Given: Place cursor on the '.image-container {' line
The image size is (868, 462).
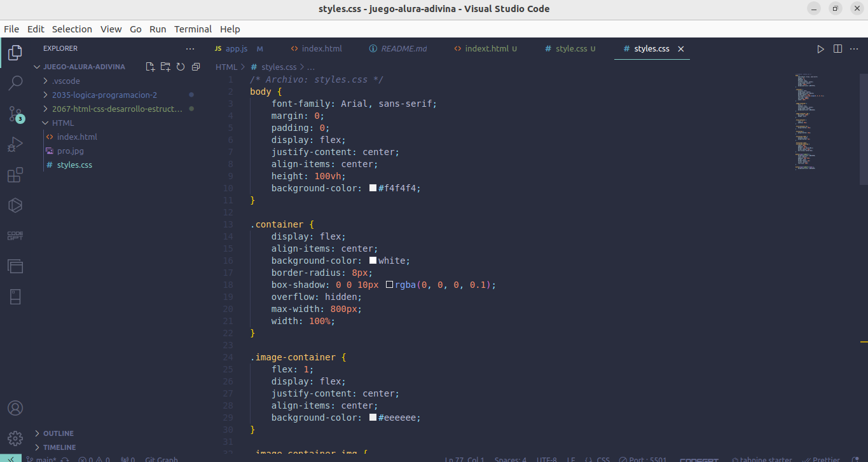Looking at the screenshot, I should click(298, 357).
